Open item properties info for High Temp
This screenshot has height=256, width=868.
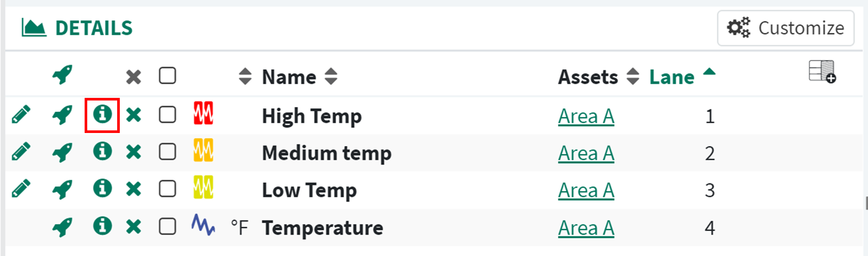tap(102, 115)
